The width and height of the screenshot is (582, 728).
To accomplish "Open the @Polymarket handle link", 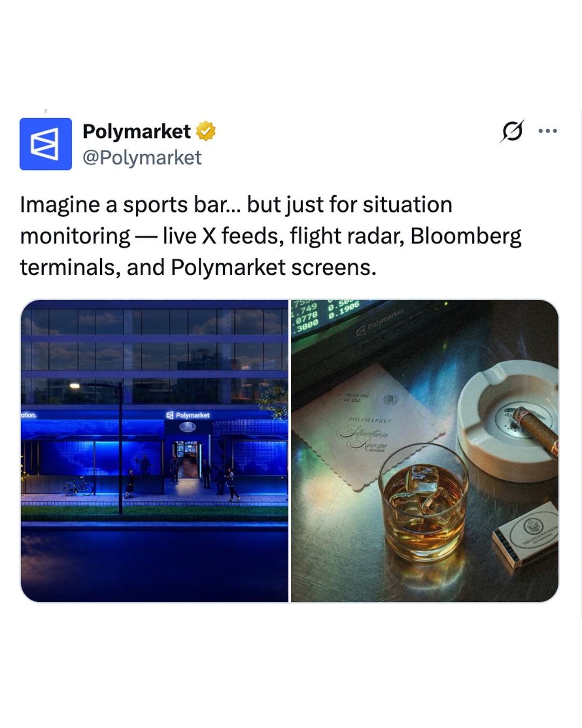I will pyautogui.click(x=142, y=157).
